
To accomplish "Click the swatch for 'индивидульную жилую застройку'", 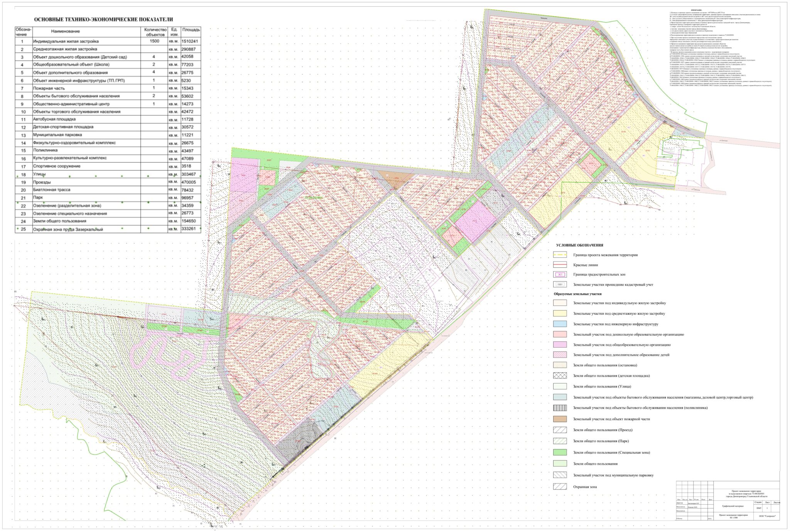I will (560, 303).
